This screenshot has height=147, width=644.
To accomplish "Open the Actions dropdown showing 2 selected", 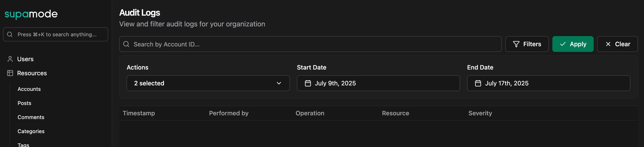I will tap(208, 83).
